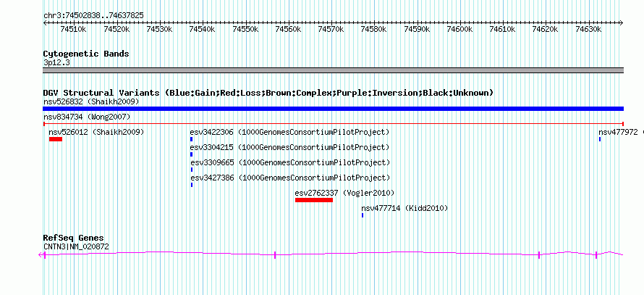Open the CNTN3|NM_020872 gene label
The width and height of the screenshot is (644, 295).
pyautogui.click(x=76, y=247)
